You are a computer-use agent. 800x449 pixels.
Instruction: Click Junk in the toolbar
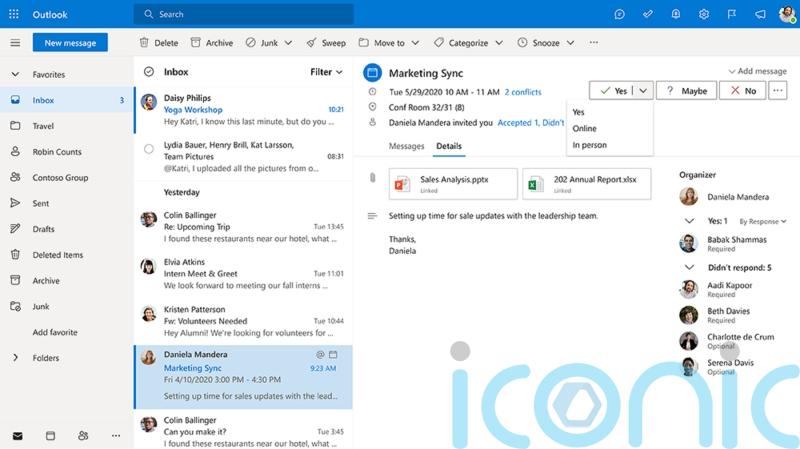(262, 43)
